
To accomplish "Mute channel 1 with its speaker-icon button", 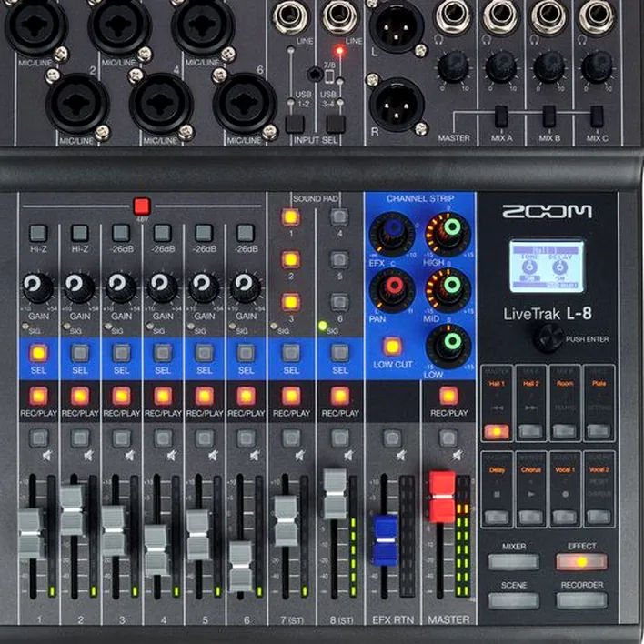I will (x=39, y=438).
